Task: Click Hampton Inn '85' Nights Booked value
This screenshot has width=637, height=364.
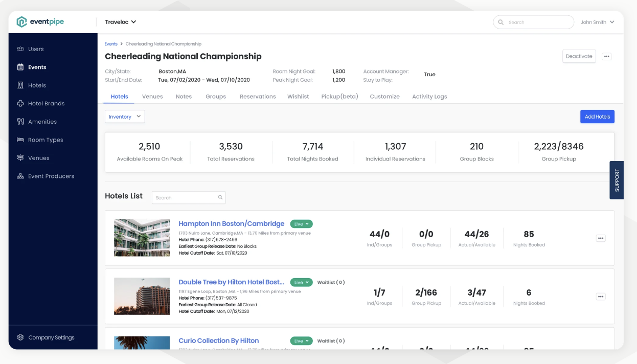Action: (529, 234)
